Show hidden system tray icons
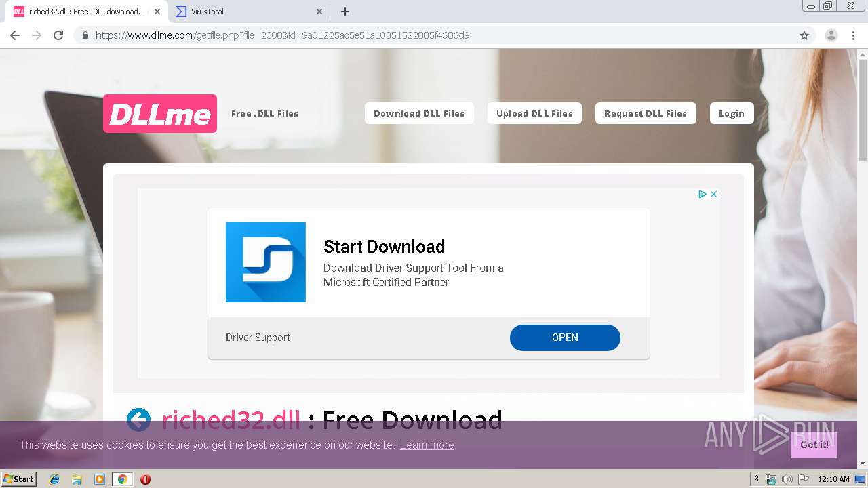The image size is (868, 488). (757, 479)
